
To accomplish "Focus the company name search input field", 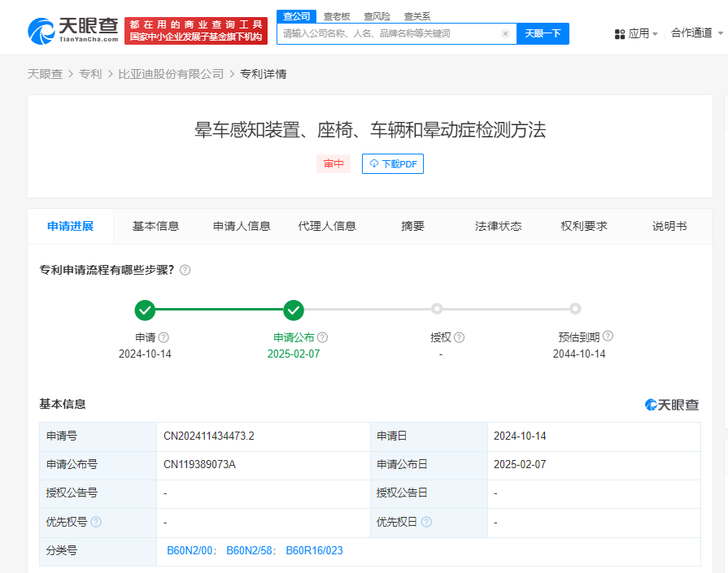I will 389,34.
